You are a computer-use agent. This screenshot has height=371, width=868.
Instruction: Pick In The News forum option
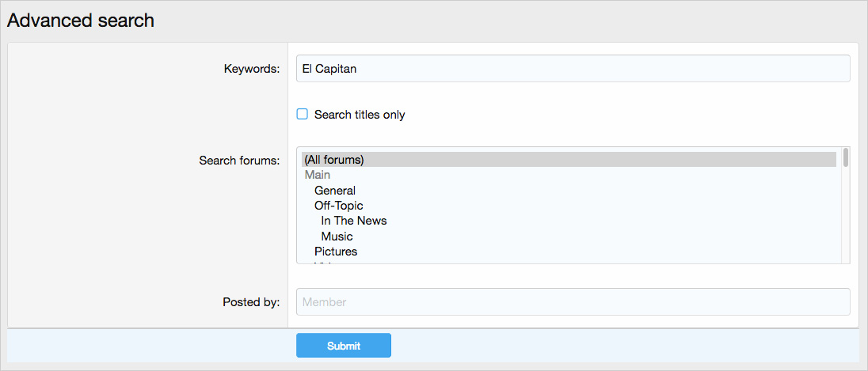coord(569,221)
